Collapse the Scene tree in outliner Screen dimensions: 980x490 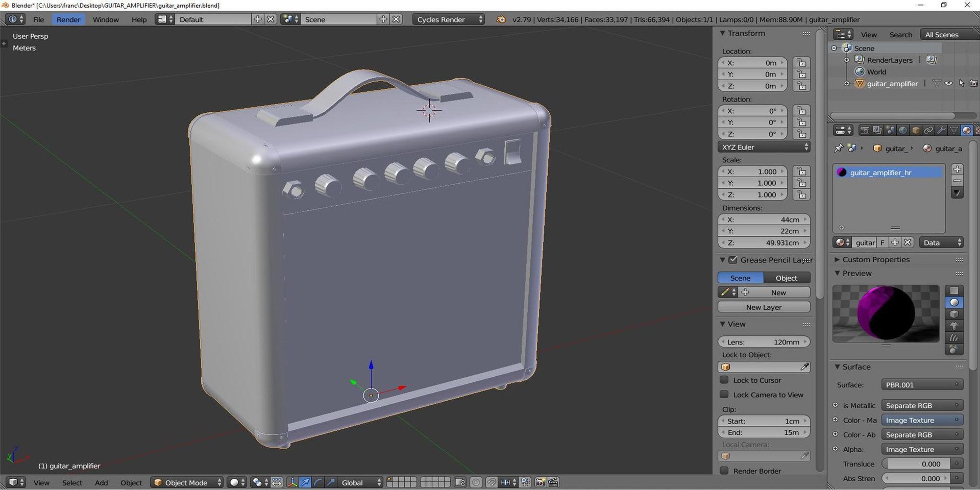point(835,48)
